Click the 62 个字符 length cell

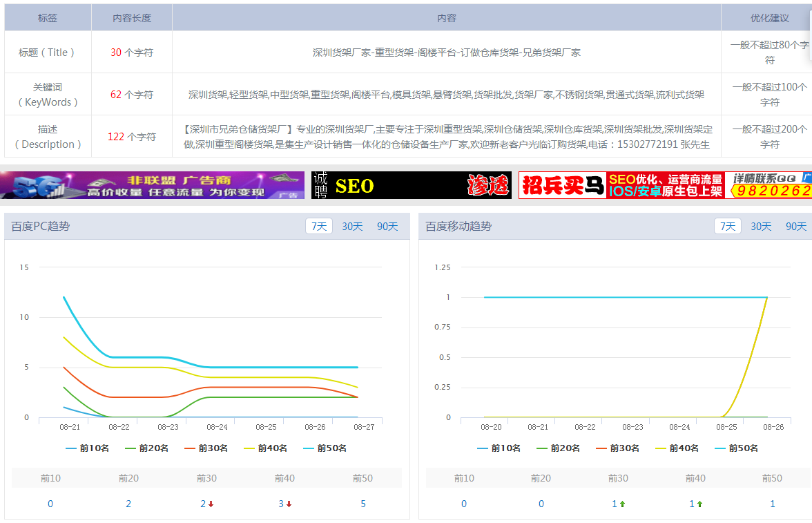tap(132, 95)
